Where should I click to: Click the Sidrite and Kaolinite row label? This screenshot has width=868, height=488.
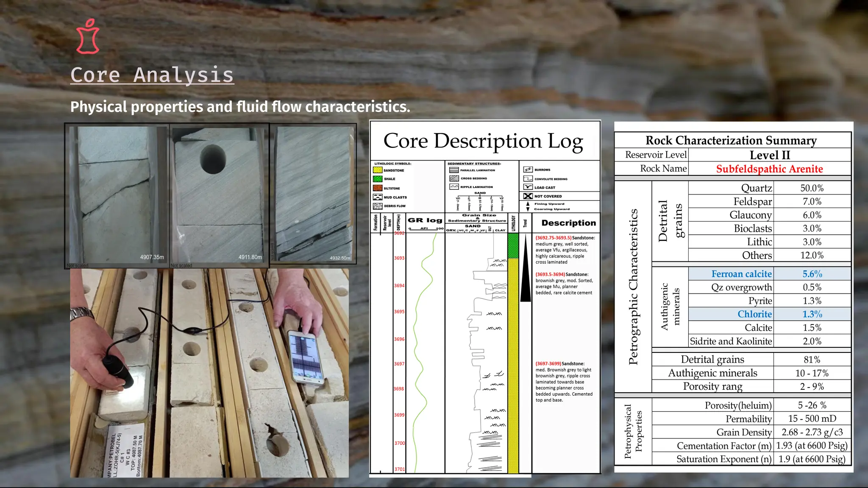pos(731,341)
